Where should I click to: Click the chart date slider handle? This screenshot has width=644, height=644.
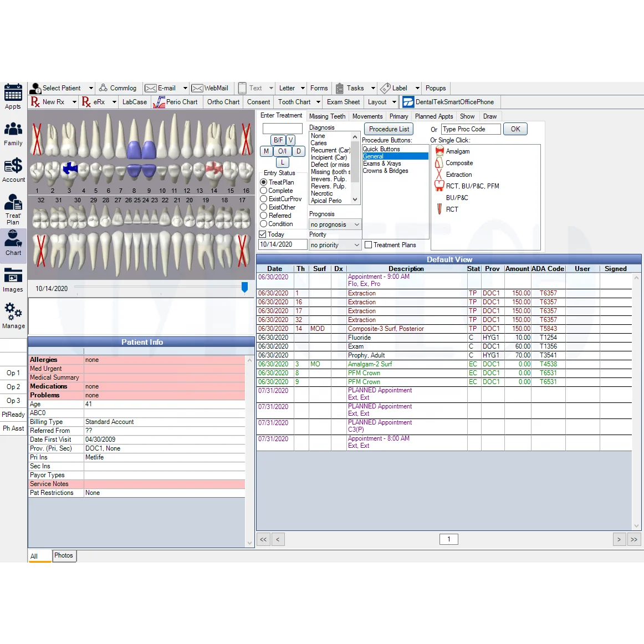pos(244,287)
